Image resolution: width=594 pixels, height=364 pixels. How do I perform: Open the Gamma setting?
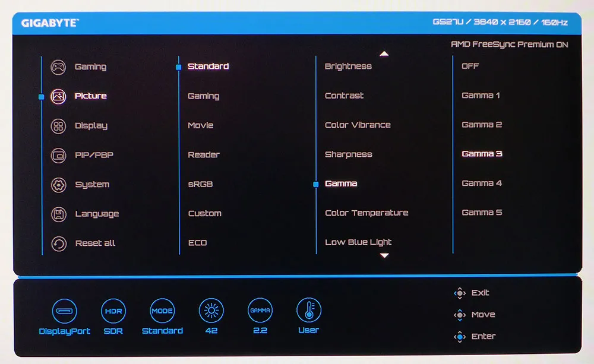coord(341,183)
